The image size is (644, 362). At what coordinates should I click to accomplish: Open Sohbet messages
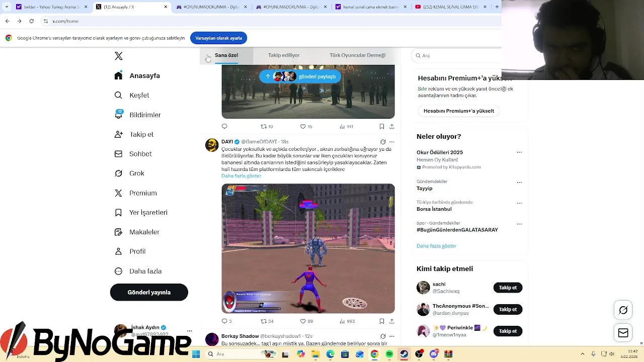(x=133, y=154)
